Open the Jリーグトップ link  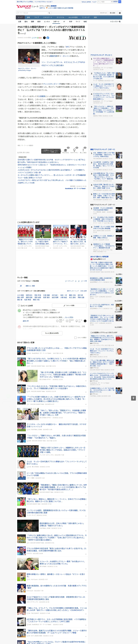tap(69, 281)
